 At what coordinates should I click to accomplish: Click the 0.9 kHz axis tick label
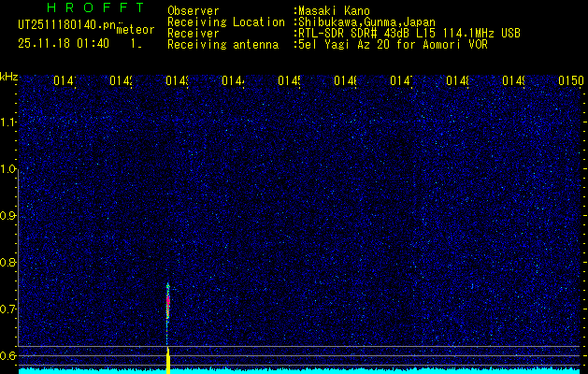(8, 216)
